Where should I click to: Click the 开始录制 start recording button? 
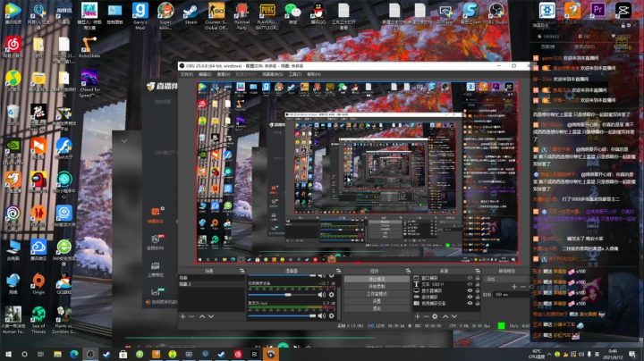tap(377, 286)
